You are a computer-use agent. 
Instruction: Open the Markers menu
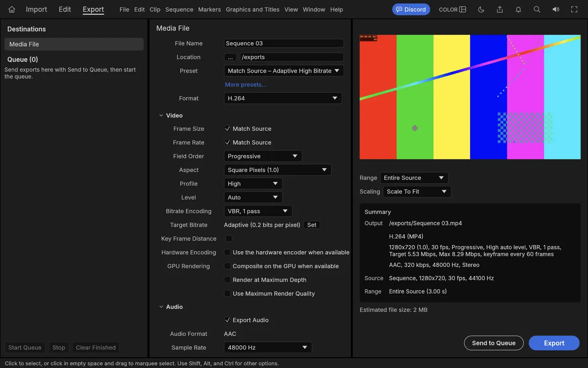point(210,9)
